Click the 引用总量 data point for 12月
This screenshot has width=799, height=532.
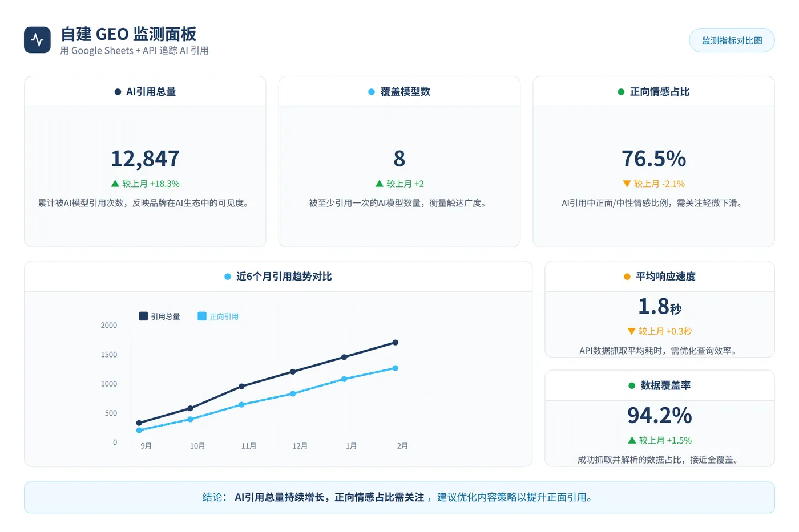pos(293,372)
